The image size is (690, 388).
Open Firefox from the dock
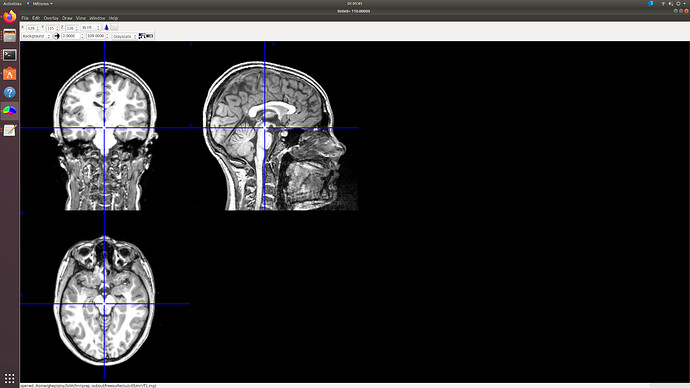click(x=10, y=17)
